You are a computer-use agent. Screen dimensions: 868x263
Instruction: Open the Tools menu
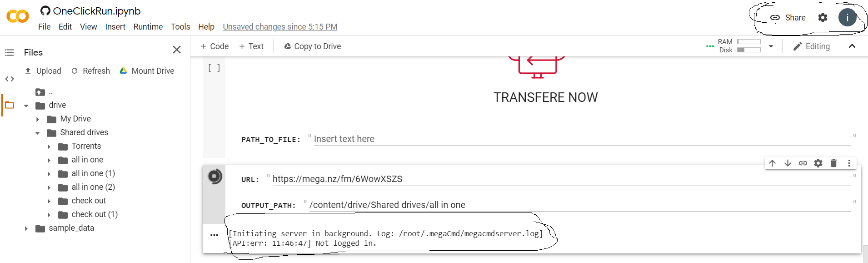click(180, 27)
